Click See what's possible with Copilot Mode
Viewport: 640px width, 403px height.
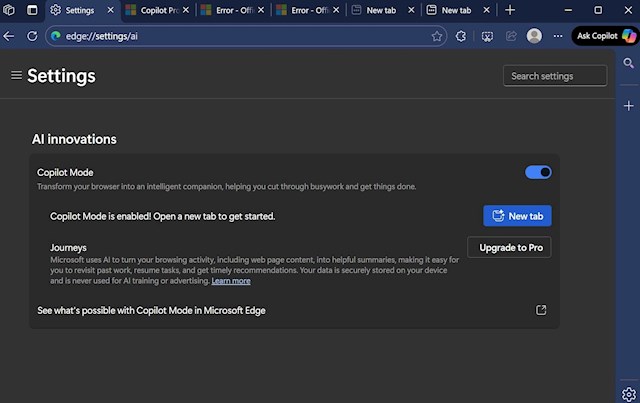pyautogui.click(x=151, y=311)
